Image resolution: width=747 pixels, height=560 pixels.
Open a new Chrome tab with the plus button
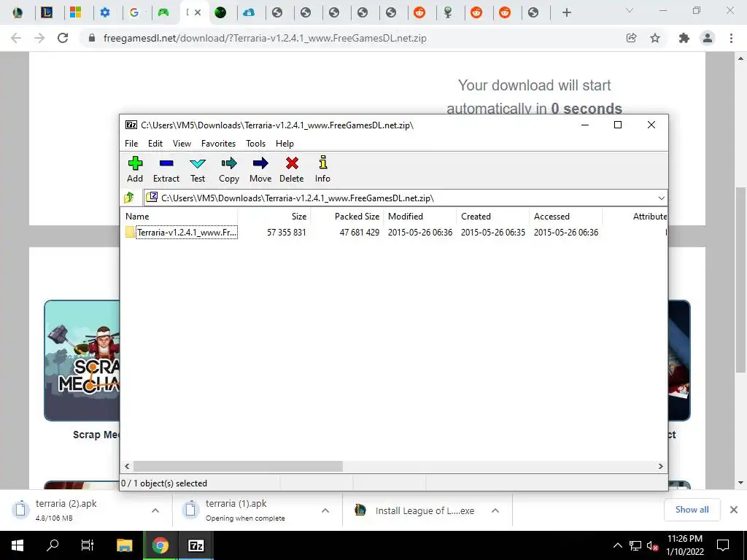point(566,13)
